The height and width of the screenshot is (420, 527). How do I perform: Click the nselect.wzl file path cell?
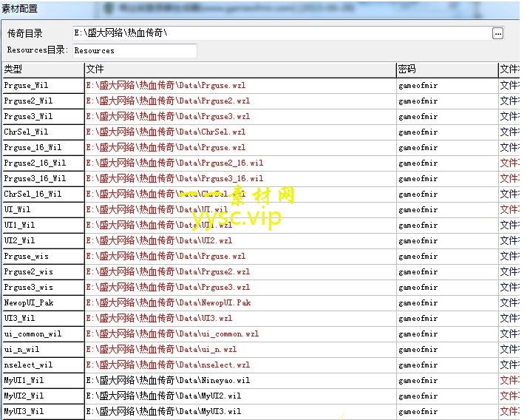point(239,365)
